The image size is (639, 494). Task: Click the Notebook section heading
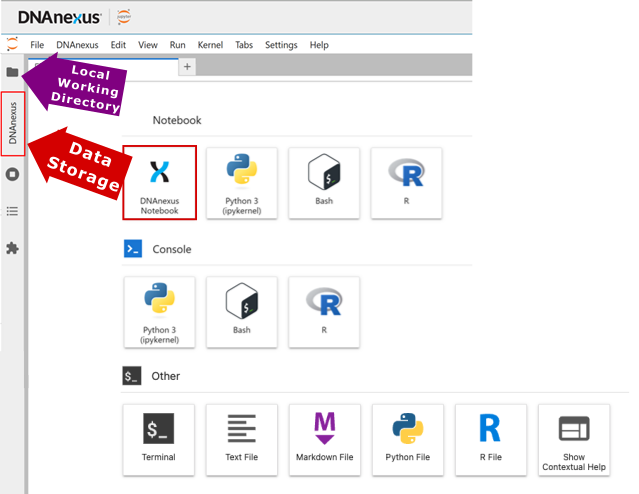click(177, 120)
